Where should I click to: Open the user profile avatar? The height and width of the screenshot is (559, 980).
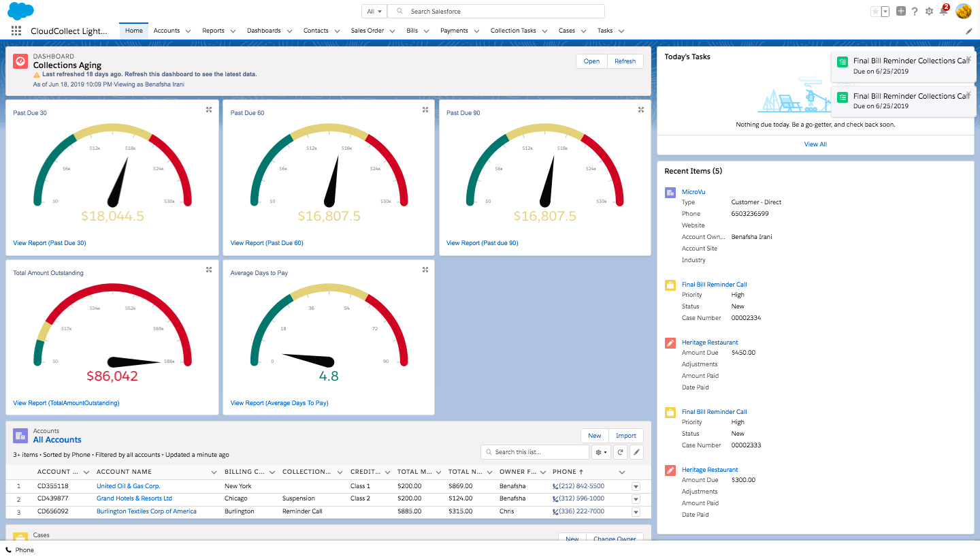coord(964,11)
